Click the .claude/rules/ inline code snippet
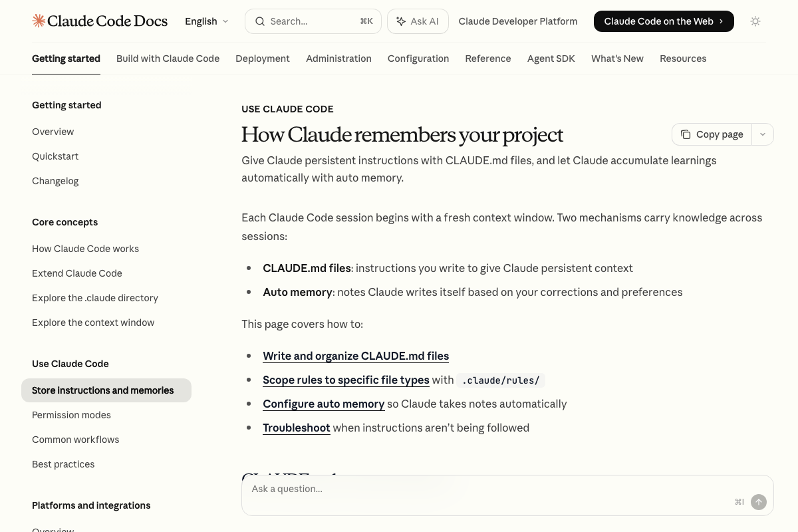This screenshot has height=532, width=798. pyautogui.click(x=500, y=380)
